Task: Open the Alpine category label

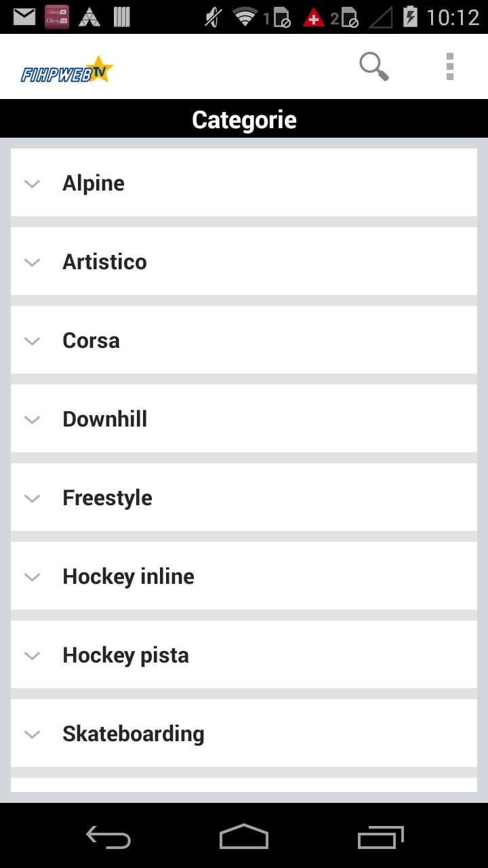Action: click(94, 183)
